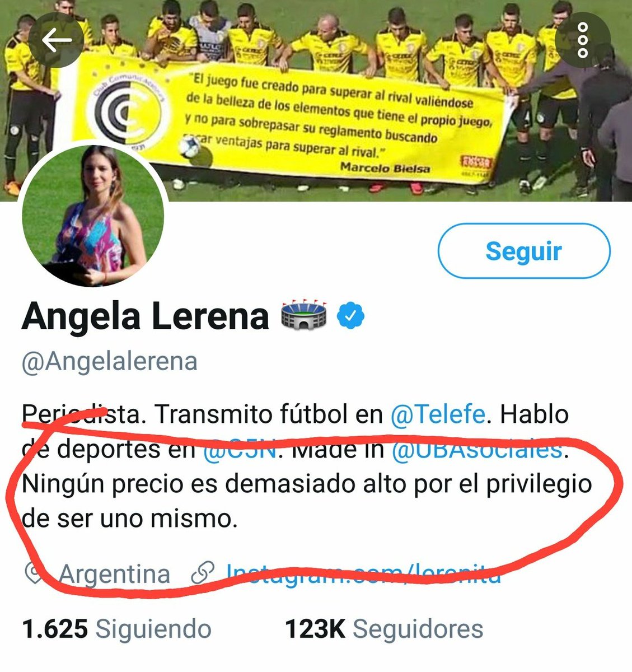This screenshot has width=632, height=672.
Task: Tap the bio quote about privilegio
Action: [x=307, y=501]
